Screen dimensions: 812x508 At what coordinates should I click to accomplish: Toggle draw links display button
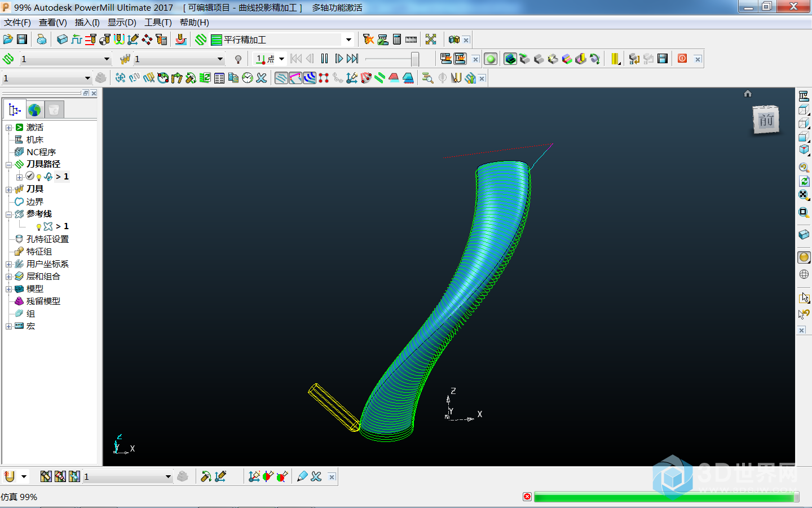[295, 78]
